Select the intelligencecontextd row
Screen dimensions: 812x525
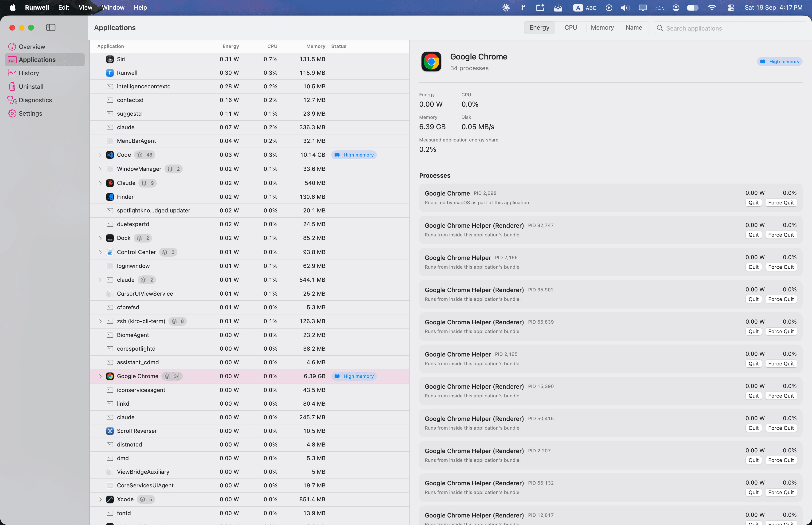[x=250, y=86]
